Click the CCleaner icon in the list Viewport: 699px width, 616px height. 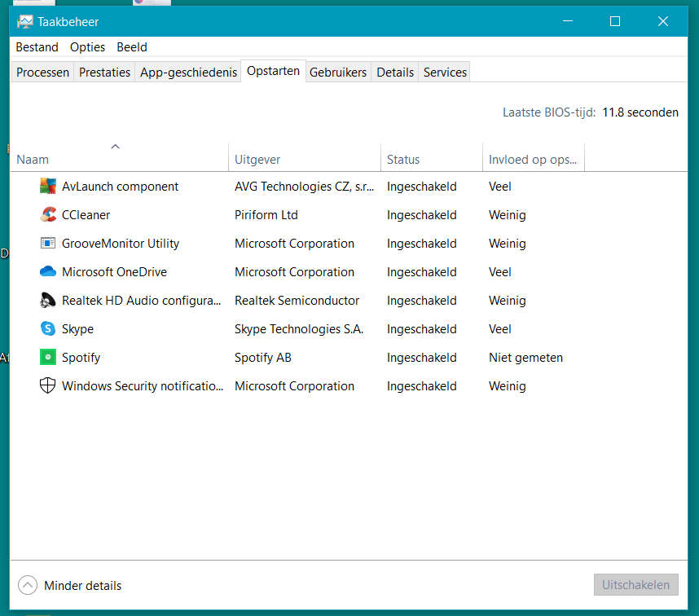[x=48, y=215]
